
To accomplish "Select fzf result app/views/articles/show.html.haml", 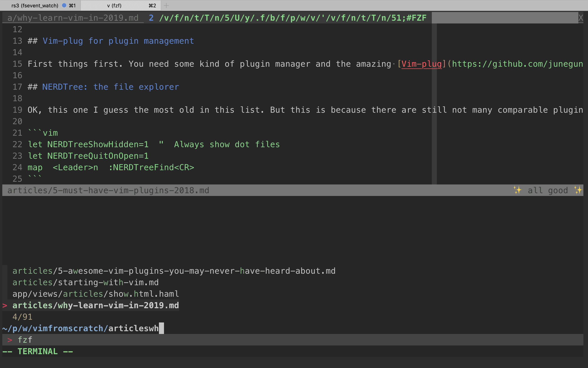I will [96, 294].
